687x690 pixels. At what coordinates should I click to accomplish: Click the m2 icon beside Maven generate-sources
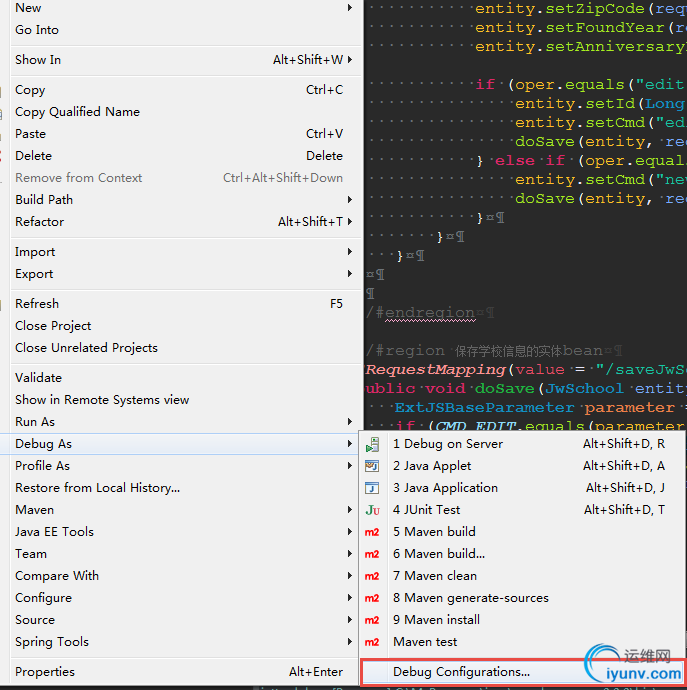coord(372,598)
